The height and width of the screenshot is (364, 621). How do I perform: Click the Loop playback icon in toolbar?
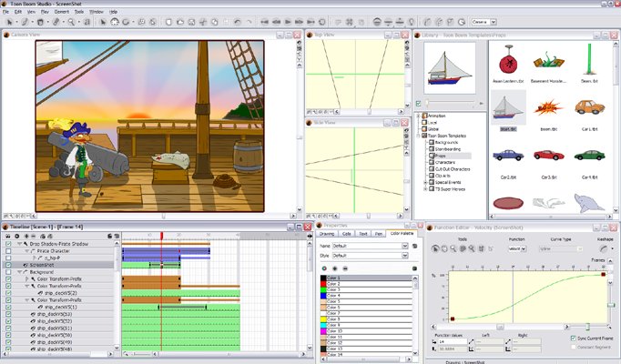coord(322,22)
